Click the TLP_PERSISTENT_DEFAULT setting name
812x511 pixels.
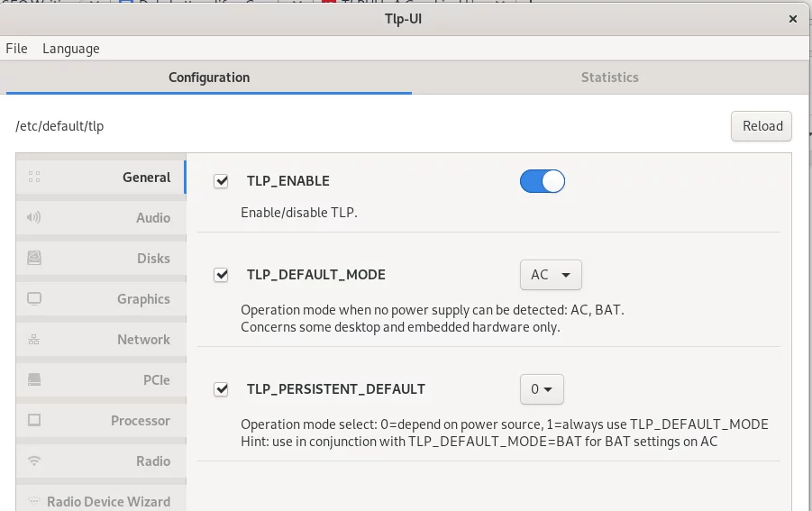coord(335,389)
